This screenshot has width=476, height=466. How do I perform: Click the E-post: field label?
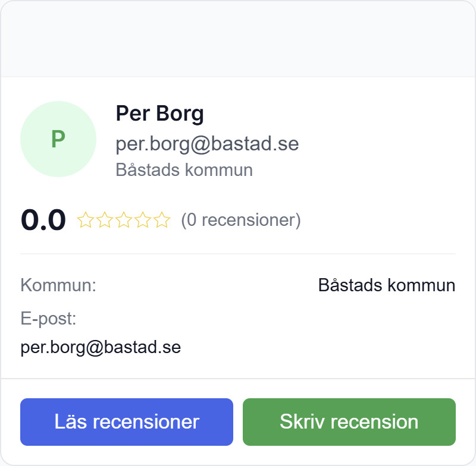pyautogui.click(x=49, y=319)
